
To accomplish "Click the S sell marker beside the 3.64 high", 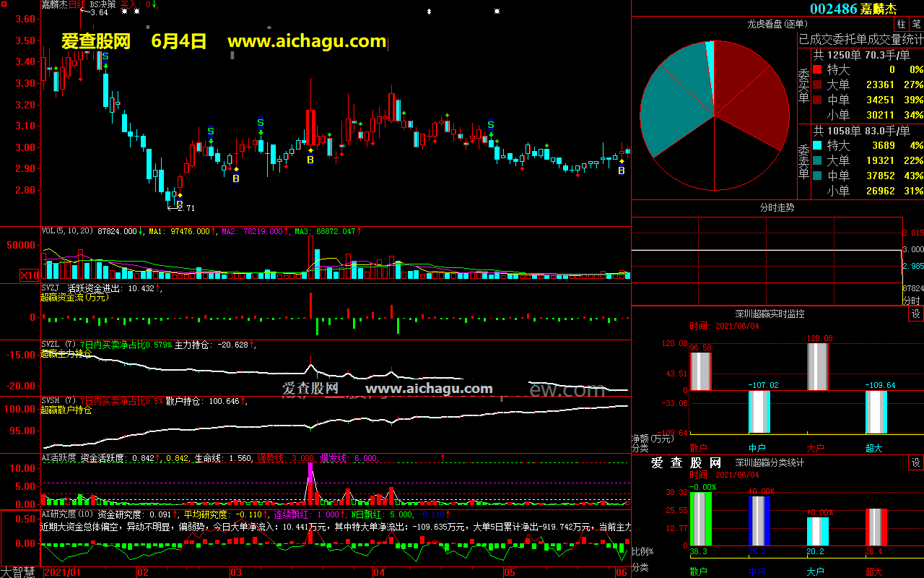I will point(105,56).
